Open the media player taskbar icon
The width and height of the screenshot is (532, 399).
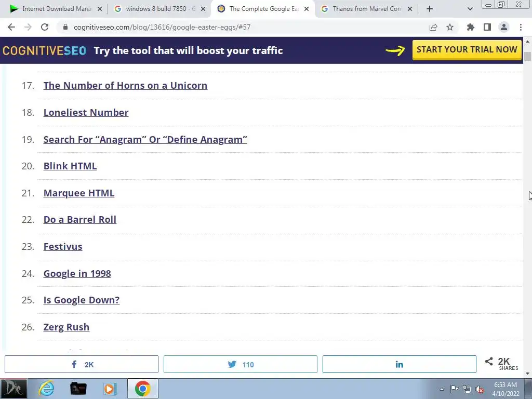[x=110, y=389]
